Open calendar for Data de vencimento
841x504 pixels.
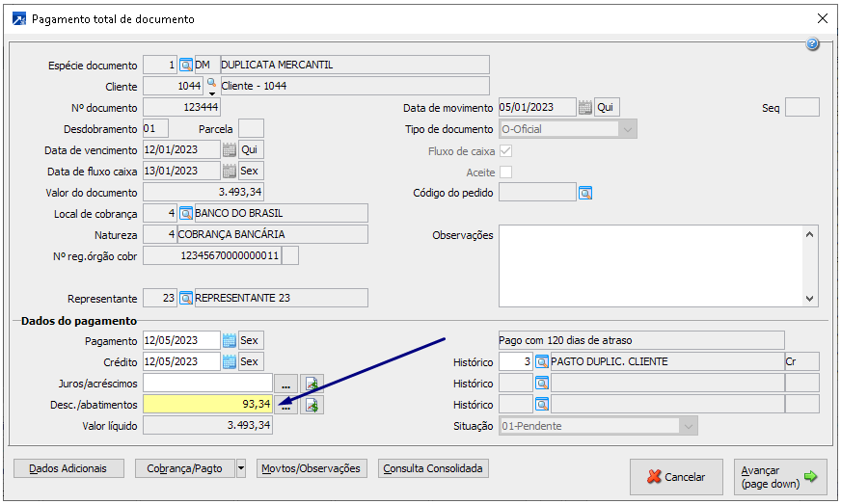point(230,149)
